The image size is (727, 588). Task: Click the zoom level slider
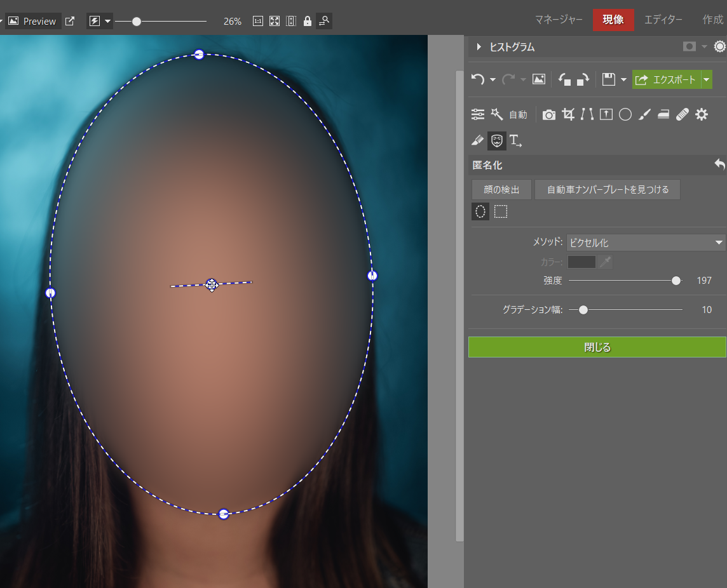point(160,22)
